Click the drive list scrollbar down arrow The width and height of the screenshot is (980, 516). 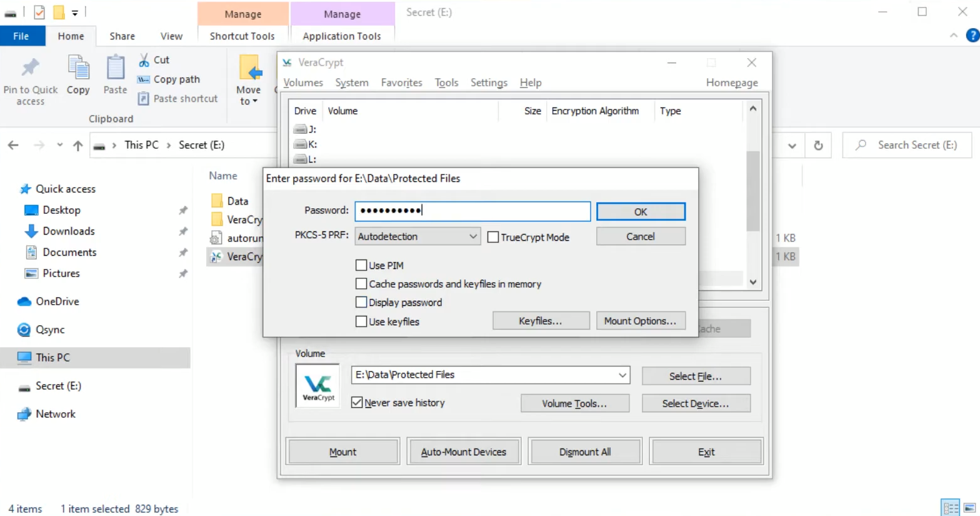coord(753,282)
